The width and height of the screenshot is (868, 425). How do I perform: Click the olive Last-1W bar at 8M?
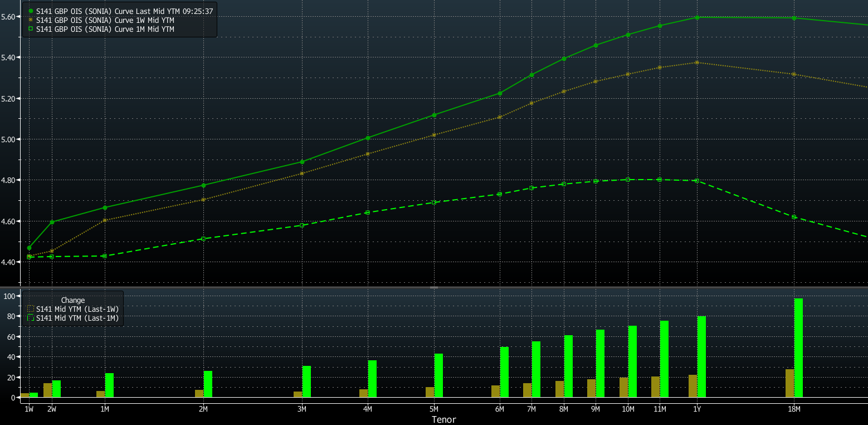pos(560,389)
